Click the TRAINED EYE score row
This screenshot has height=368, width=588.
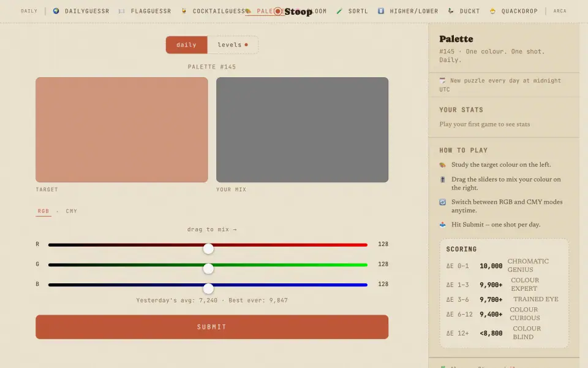[503, 299]
